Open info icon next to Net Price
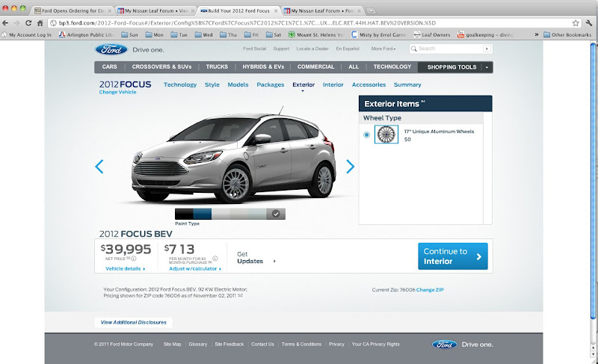 134,259
